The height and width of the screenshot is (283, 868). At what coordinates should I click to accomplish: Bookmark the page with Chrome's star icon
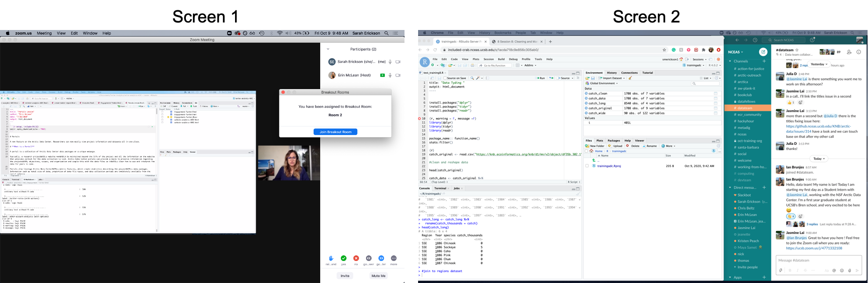[x=664, y=50]
